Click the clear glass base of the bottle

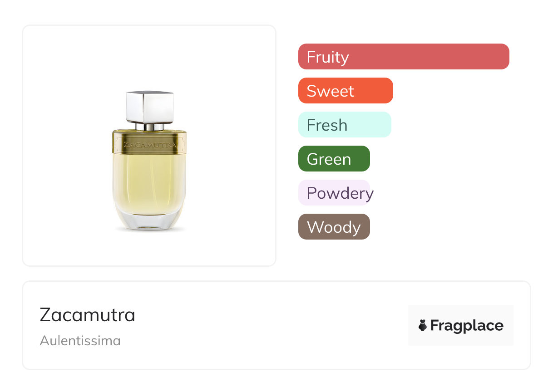[x=149, y=220]
